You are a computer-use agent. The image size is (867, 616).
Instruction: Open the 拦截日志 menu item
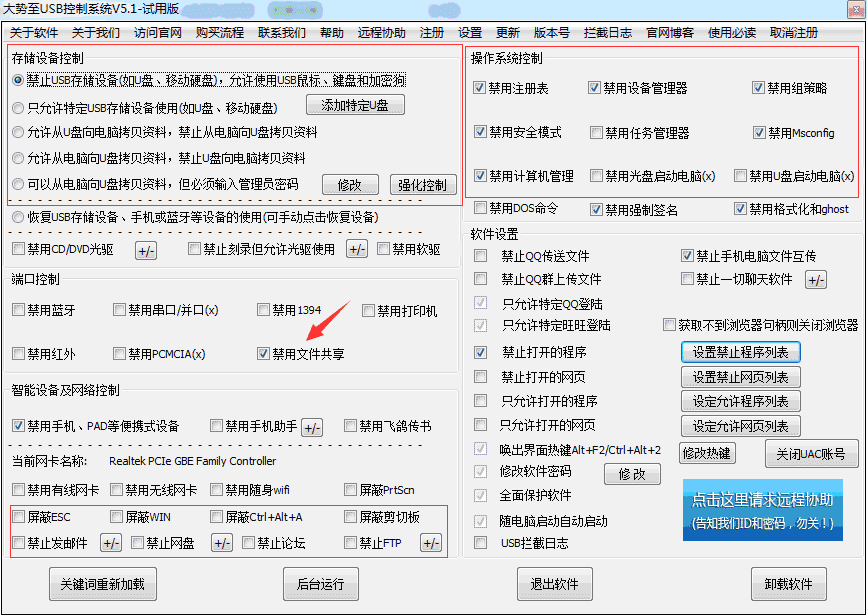pos(608,33)
